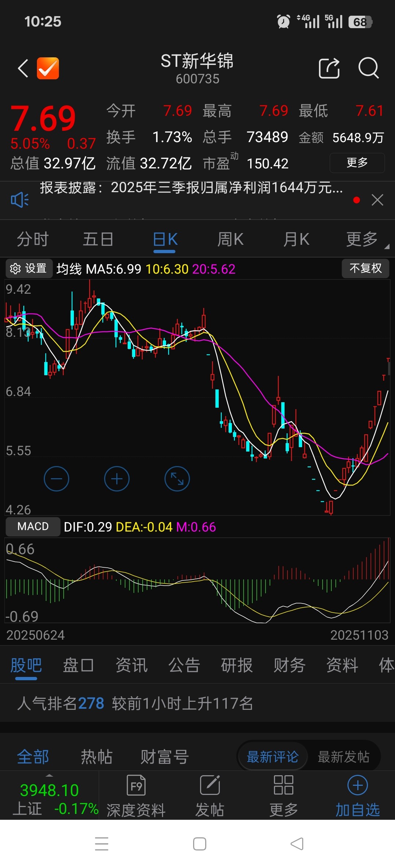The width and height of the screenshot is (395, 868).
Task: Tap the 20250624 start date label
Action: (35, 635)
